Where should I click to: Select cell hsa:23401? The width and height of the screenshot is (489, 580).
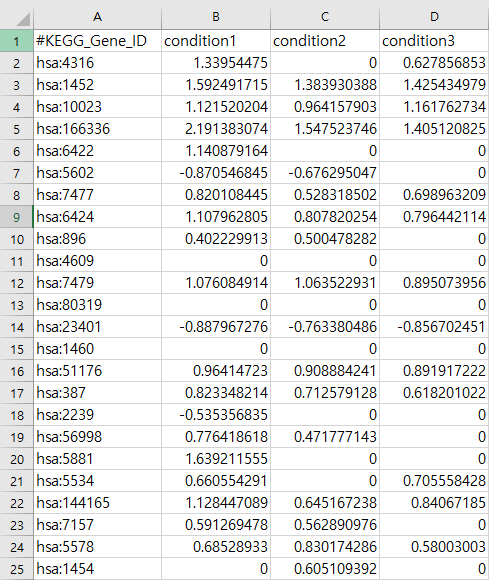pos(97,327)
